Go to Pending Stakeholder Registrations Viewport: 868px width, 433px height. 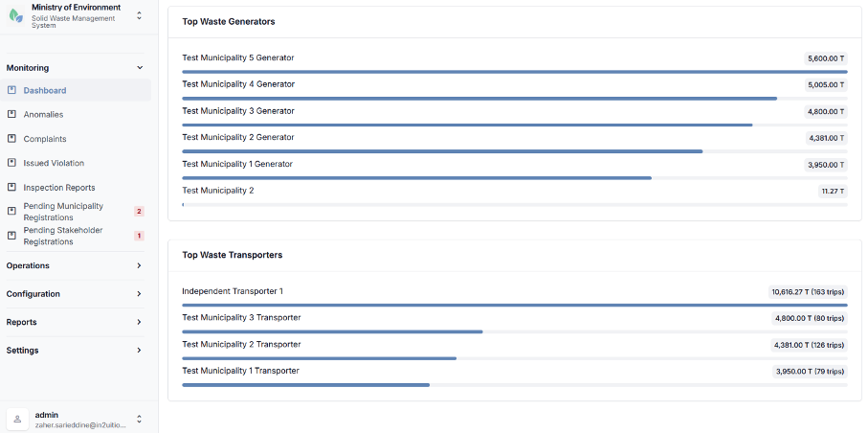(x=63, y=236)
